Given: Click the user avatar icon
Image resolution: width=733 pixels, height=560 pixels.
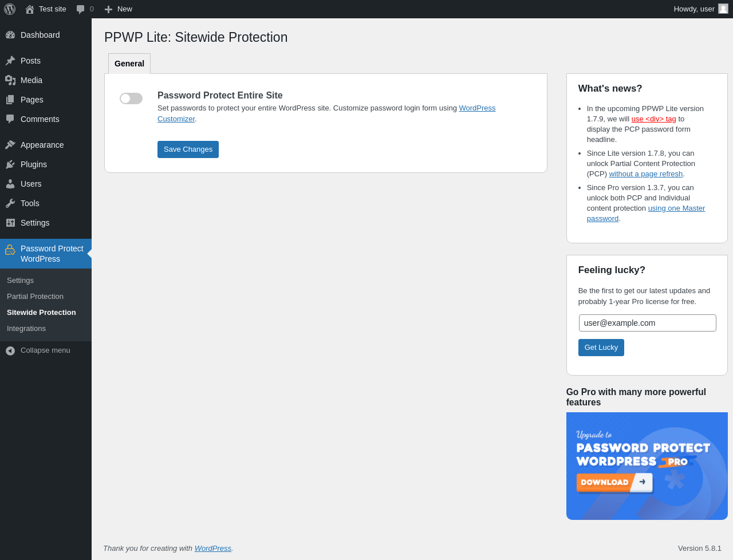Looking at the screenshot, I should (723, 9).
